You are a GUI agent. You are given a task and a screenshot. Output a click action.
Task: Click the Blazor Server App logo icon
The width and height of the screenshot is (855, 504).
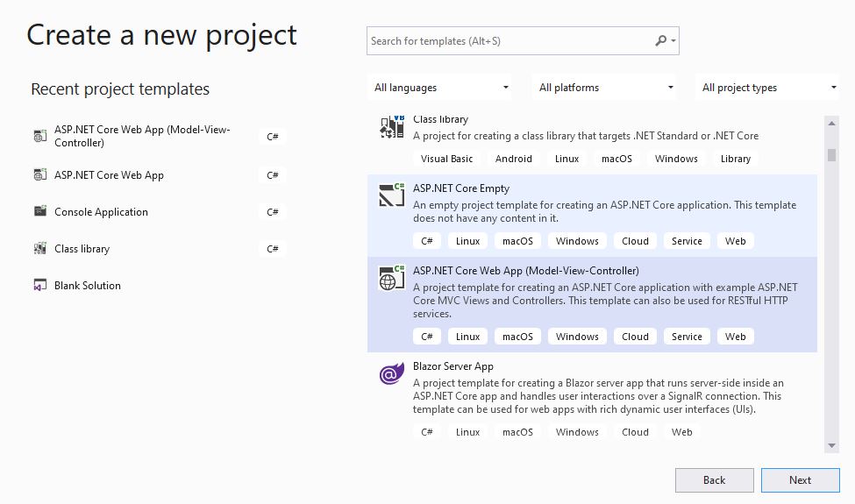coord(392,373)
